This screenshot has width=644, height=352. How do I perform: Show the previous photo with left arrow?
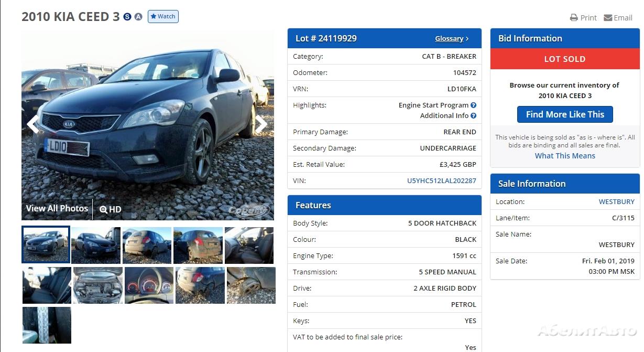(33, 124)
